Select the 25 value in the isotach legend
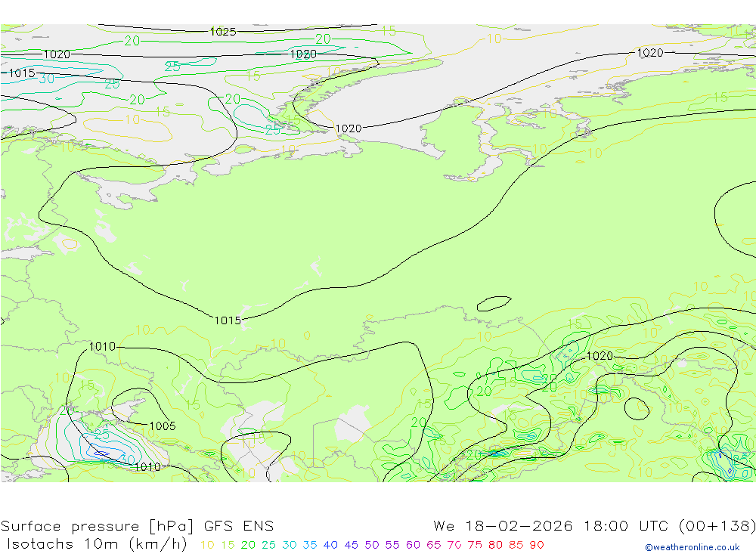Screen dimensions: 756x554 pos(268,545)
